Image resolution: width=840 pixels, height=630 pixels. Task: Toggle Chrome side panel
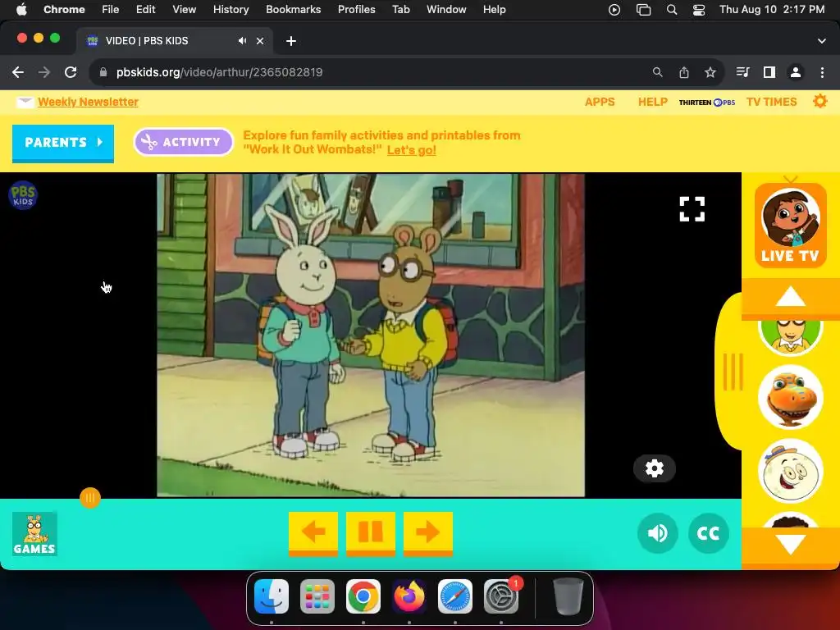[x=769, y=72]
